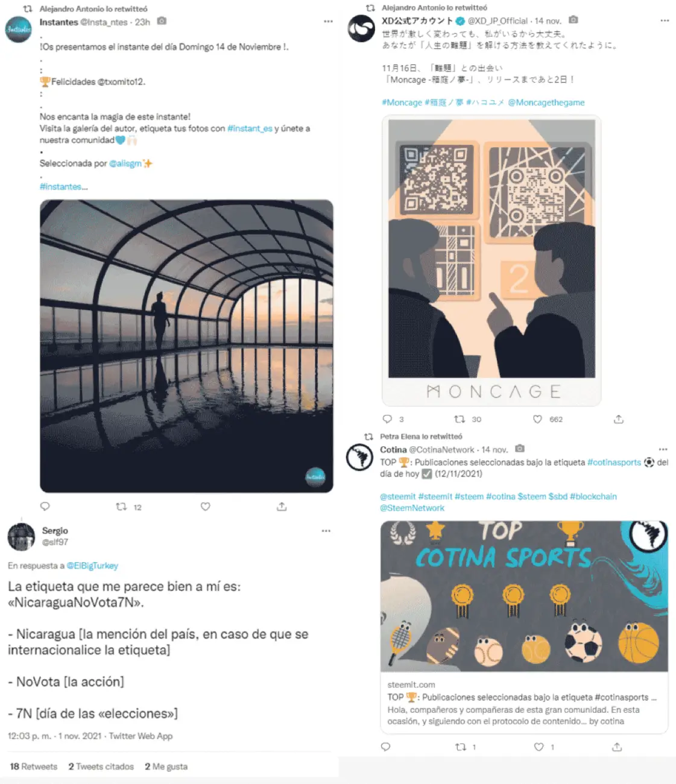Reply to the Instantes tweet
676x784 pixels.
coord(45,507)
